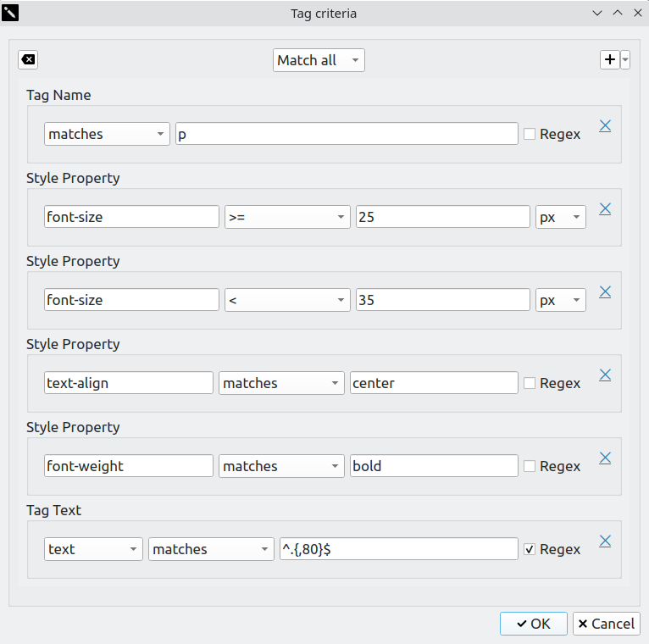This screenshot has height=644, width=649.
Task: Enable Regex for the text-align criterion
Action: 530,383
